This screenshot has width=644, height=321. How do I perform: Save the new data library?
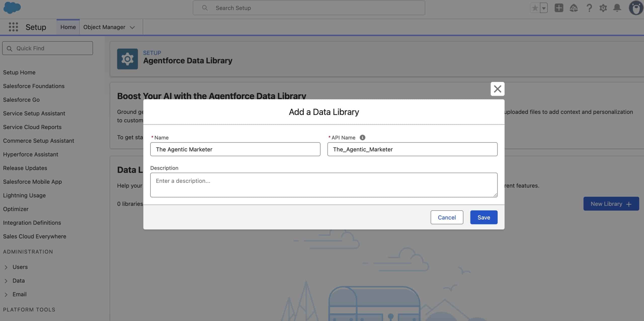coord(484,217)
